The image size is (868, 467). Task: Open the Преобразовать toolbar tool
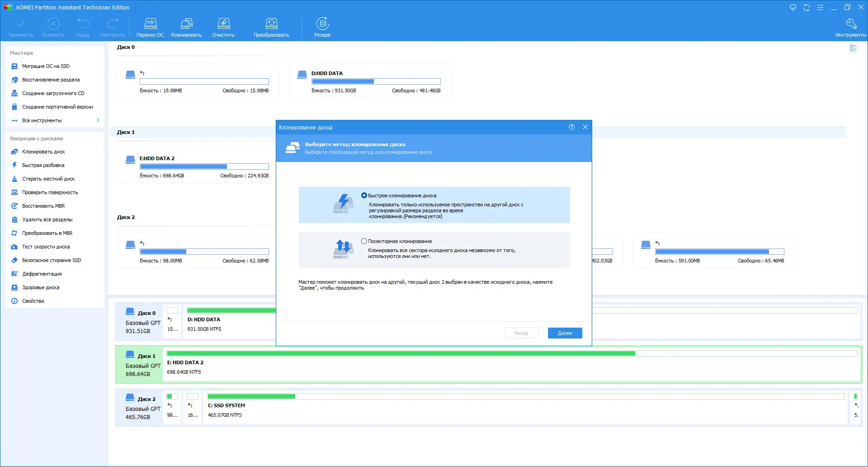(271, 28)
